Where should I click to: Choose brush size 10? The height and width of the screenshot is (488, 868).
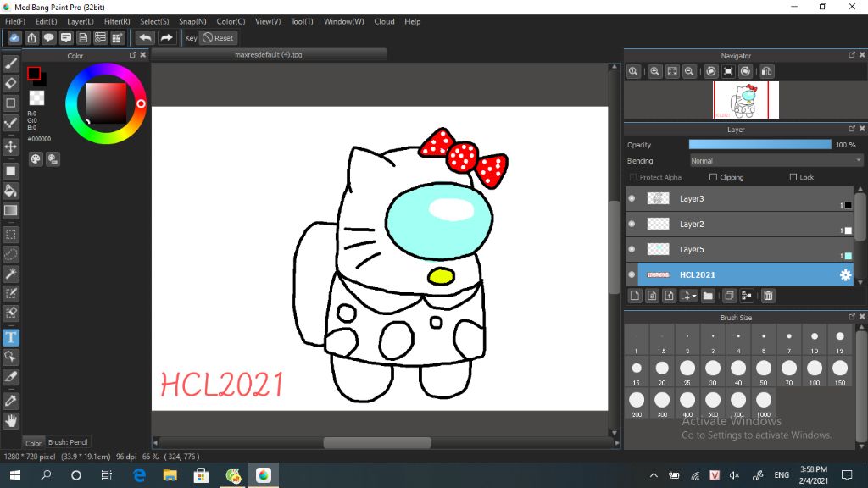click(x=815, y=341)
